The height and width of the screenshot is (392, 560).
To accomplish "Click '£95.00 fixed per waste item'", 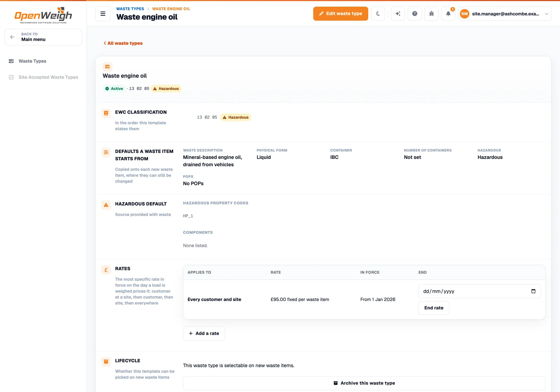I will click(300, 300).
